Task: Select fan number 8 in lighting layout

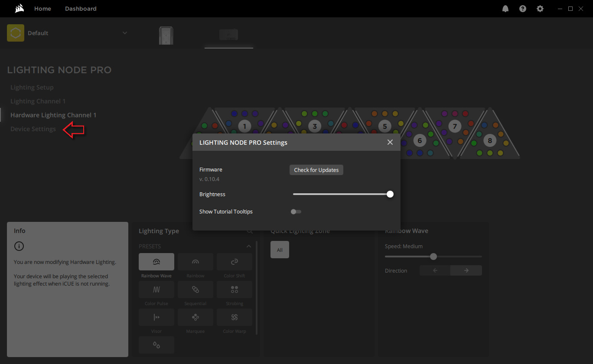Action: coord(490,140)
